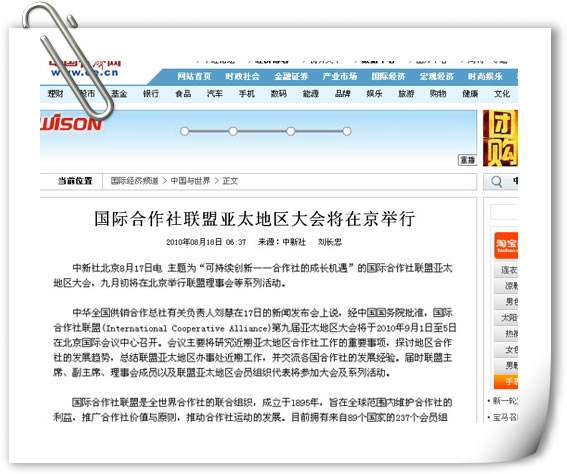Open the 健康 channel link
567x474 pixels.
click(x=470, y=94)
